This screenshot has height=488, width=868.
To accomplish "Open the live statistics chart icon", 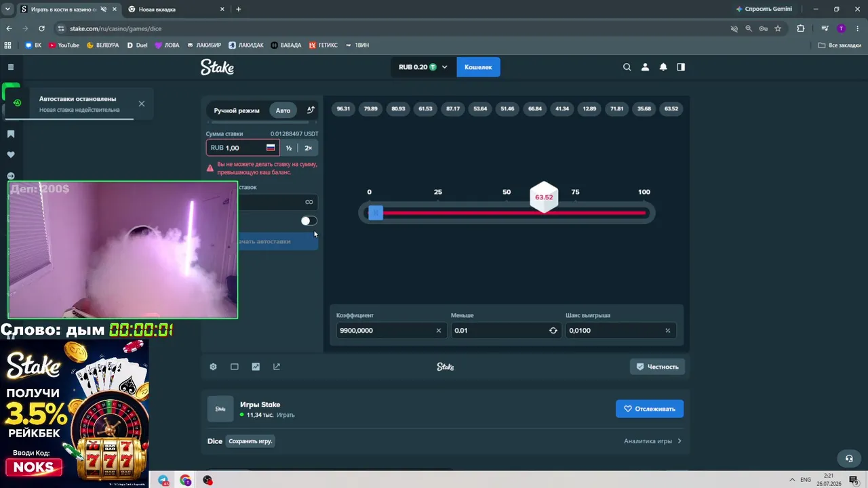I will click(x=256, y=367).
